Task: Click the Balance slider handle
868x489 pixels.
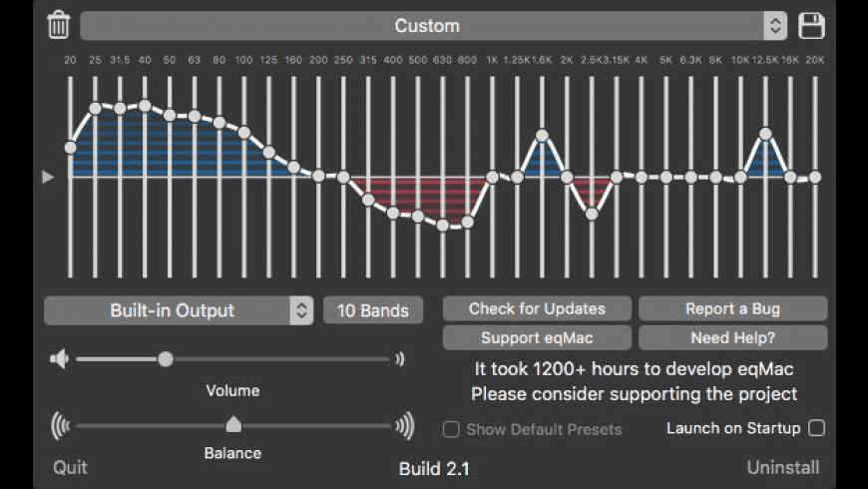Action: coord(233,424)
